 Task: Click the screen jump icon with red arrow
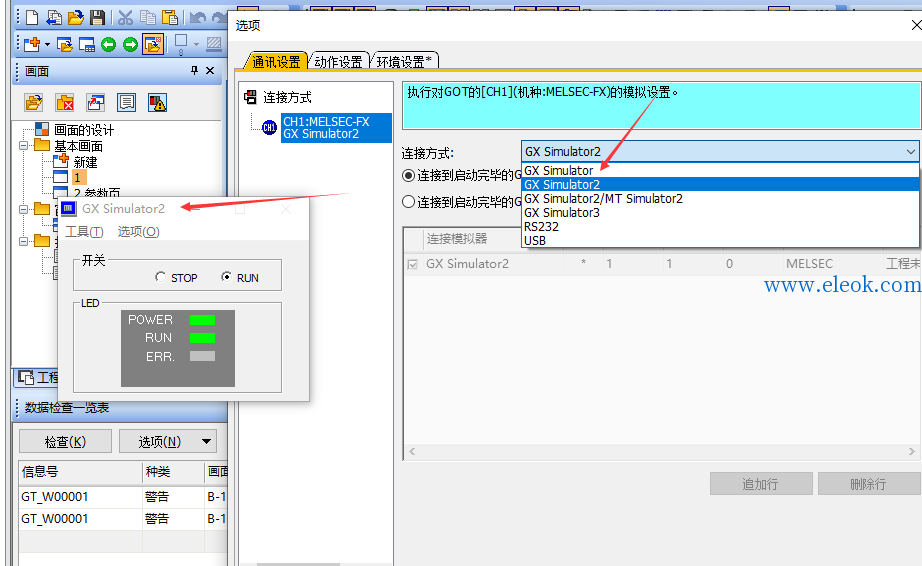point(95,103)
